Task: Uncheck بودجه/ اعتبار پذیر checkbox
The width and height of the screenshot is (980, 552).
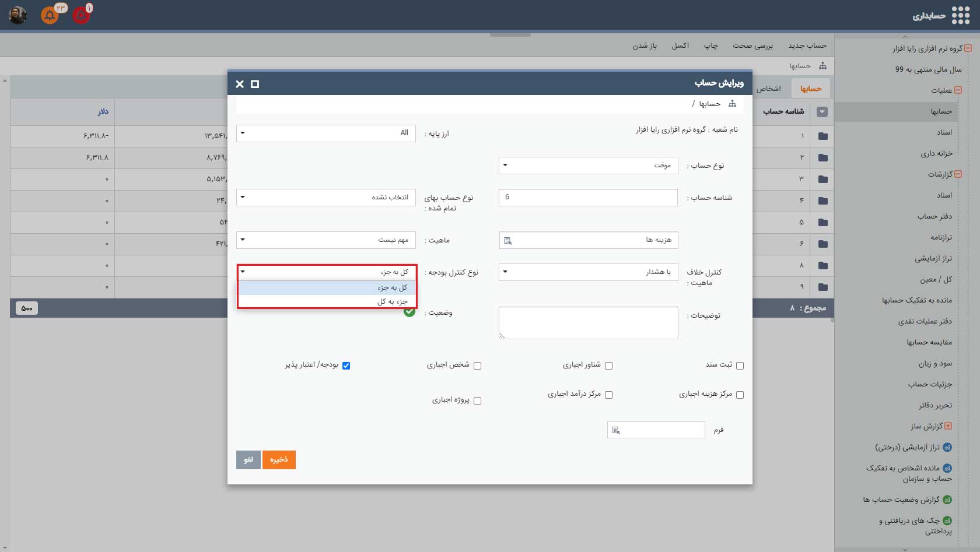Action: pos(346,365)
